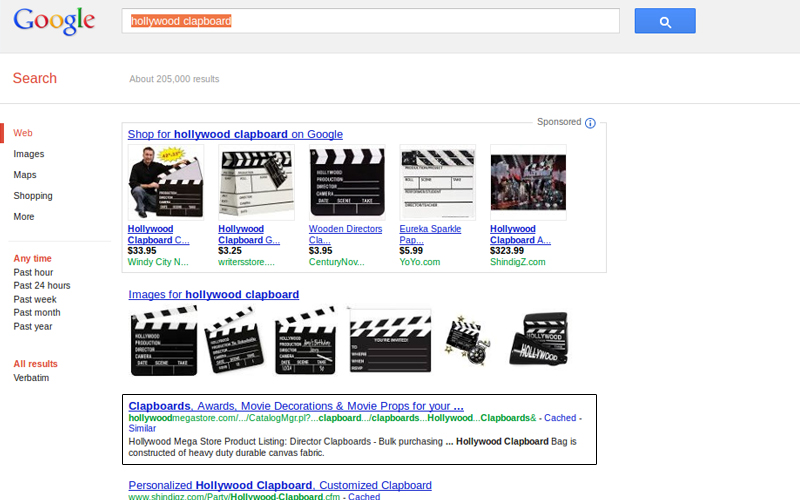Open the $3.25 clapboard product thumbnail
The image size is (800, 500).
pos(256,182)
